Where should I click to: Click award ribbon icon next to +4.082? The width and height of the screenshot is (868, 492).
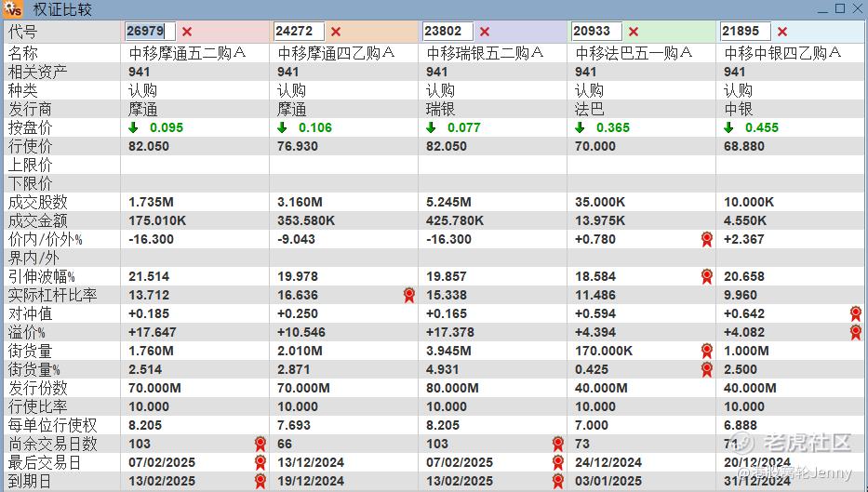pyautogui.click(x=856, y=332)
